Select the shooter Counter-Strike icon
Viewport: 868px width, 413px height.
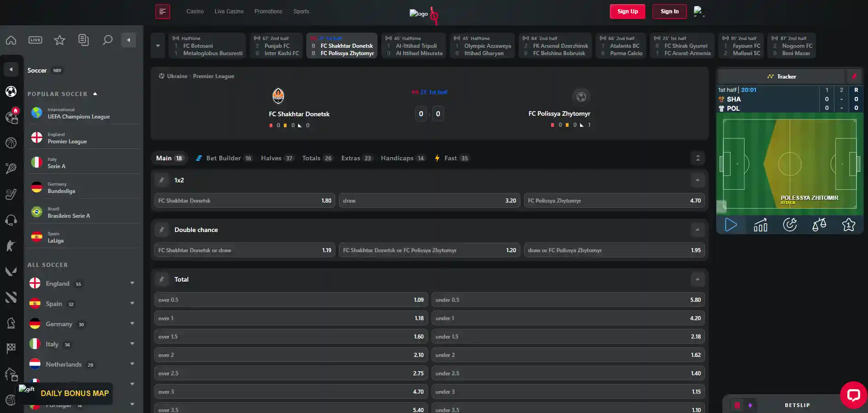[x=11, y=246]
